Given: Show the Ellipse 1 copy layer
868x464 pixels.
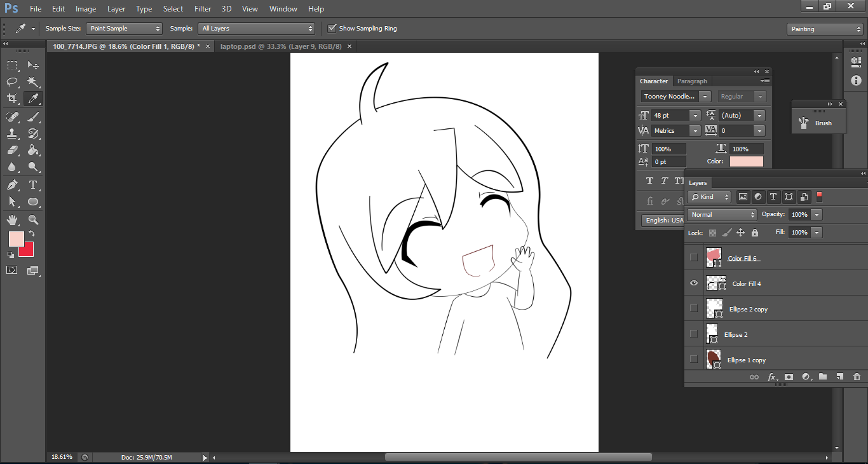Looking at the screenshot, I should click(x=694, y=359).
